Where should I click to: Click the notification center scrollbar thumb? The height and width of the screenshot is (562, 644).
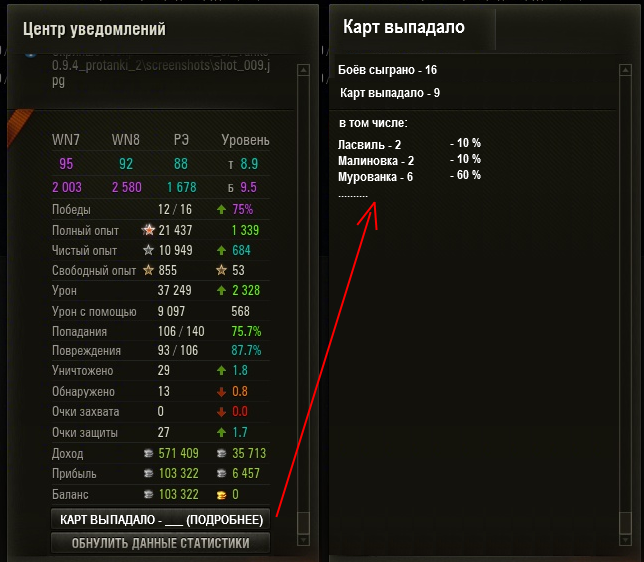(303, 523)
